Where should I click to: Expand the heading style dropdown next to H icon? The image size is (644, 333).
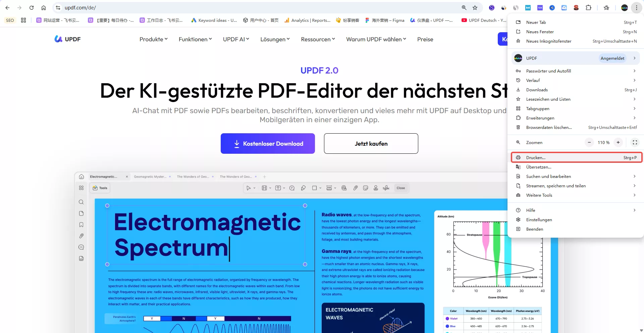270,188
